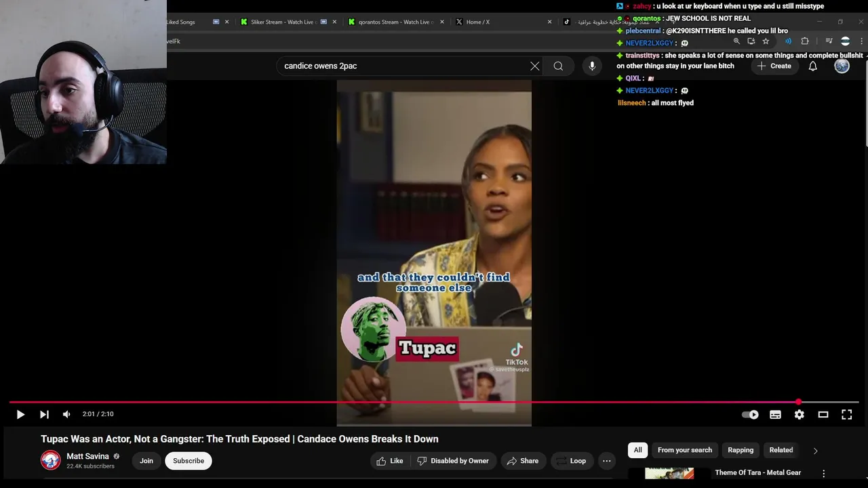This screenshot has width=868, height=488.
Task: Close the 'qorantos Stream' tab
Action: 442,22
